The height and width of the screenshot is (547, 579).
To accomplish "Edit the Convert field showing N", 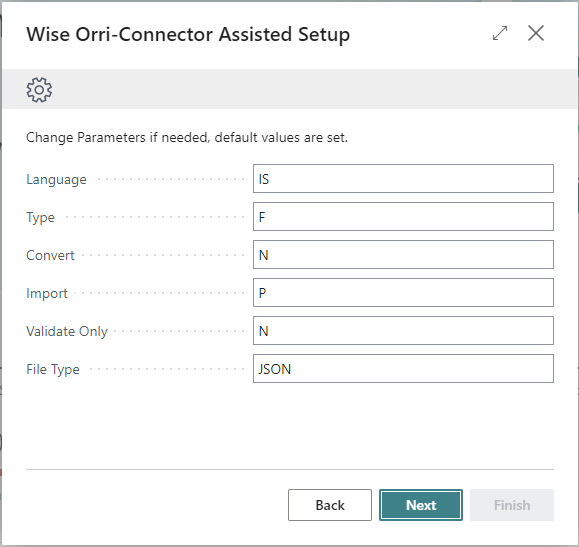I will [x=403, y=255].
